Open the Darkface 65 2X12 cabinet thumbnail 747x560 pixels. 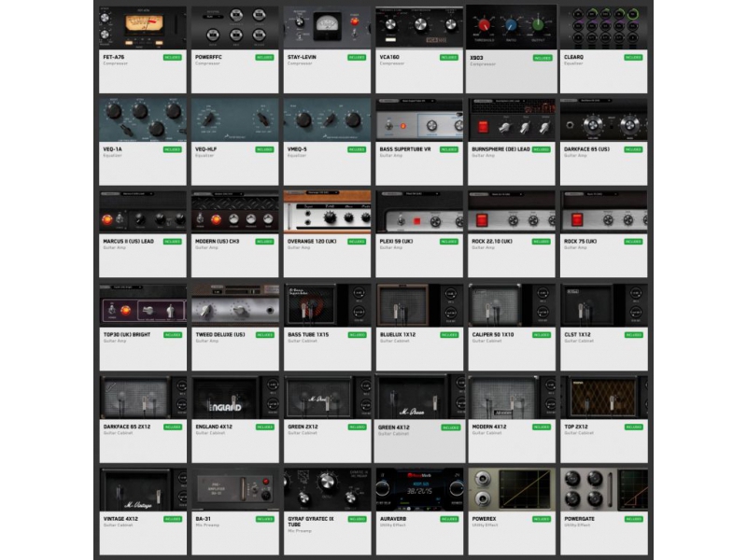point(144,398)
